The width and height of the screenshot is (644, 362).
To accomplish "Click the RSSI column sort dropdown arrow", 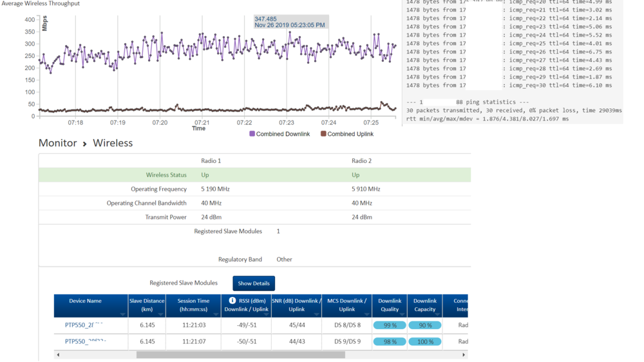I will [265, 314].
